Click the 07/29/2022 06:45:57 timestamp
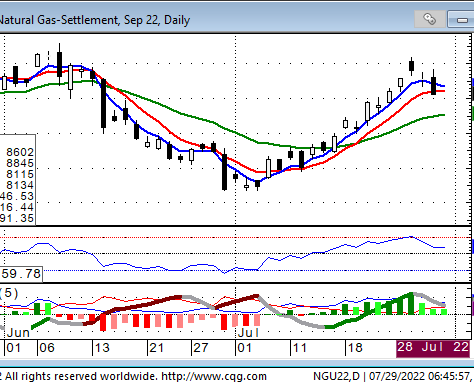 point(421,377)
